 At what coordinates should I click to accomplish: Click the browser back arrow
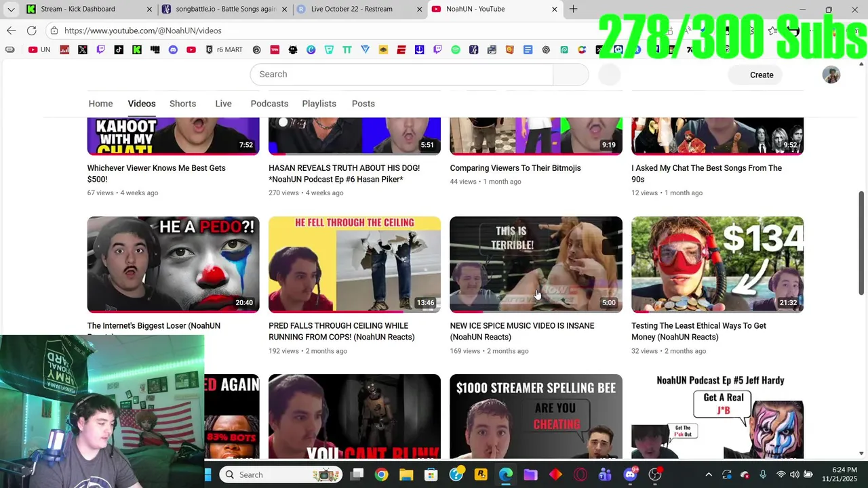pyautogui.click(x=11, y=30)
